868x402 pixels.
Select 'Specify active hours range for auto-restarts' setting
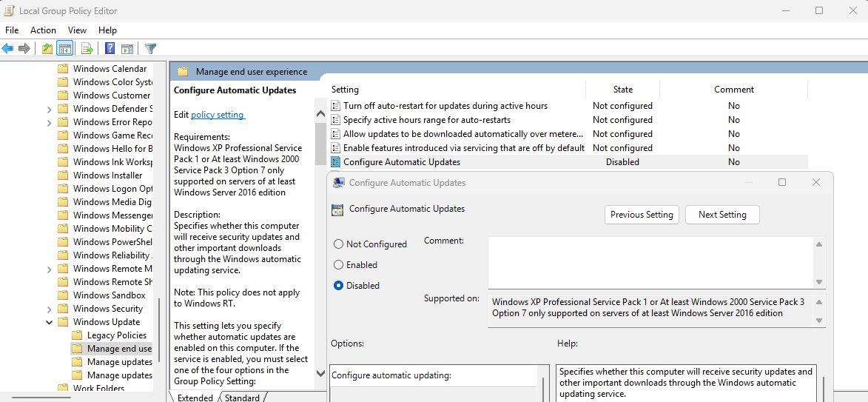(x=427, y=120)
